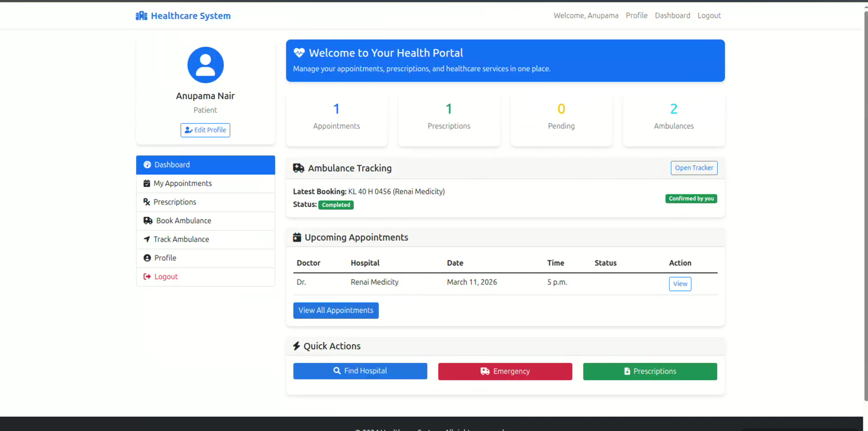The height and width of the screenshot is (431, 868).
Task: Click the Ambulances count card
Action: [674, 120]
